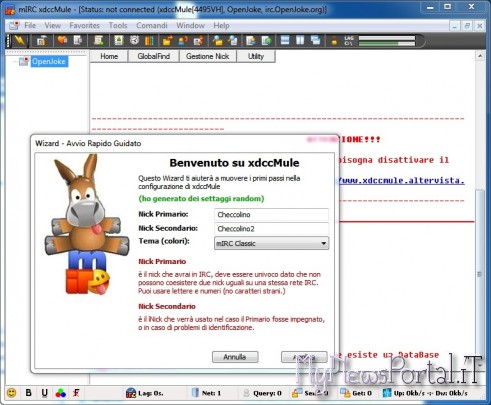Click the Annulla button in wizard

[235, 357]
